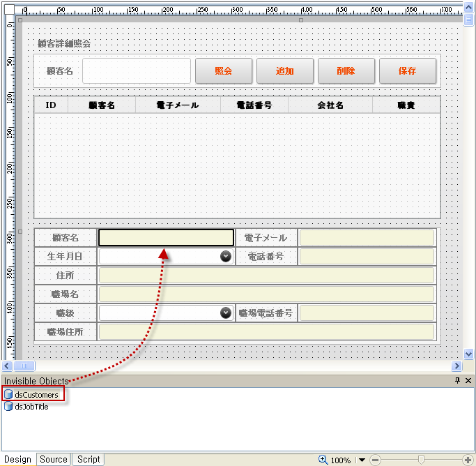Click the zoom slider handle
This screenshot has height=466, width=476.
pyautogui.click(x=421, y=460)
